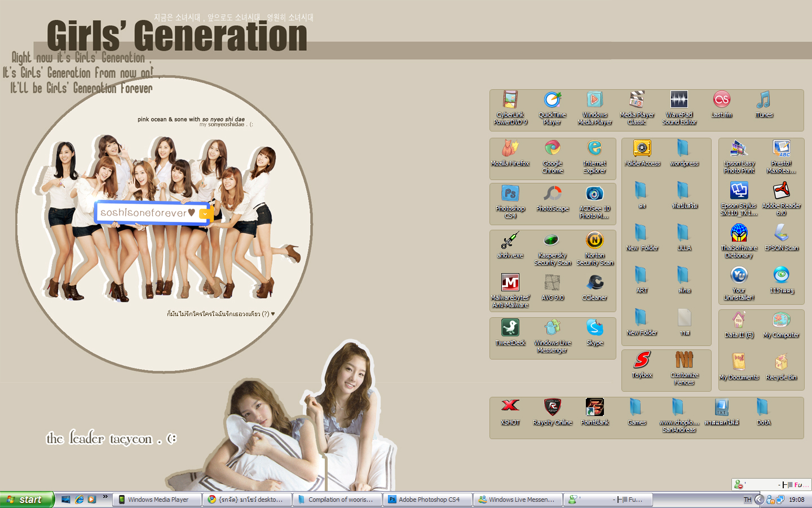The width and height of the screenshot is (812, 508).
Task: Launch Epson Easy Photo Print
Action: click(739, 156)
